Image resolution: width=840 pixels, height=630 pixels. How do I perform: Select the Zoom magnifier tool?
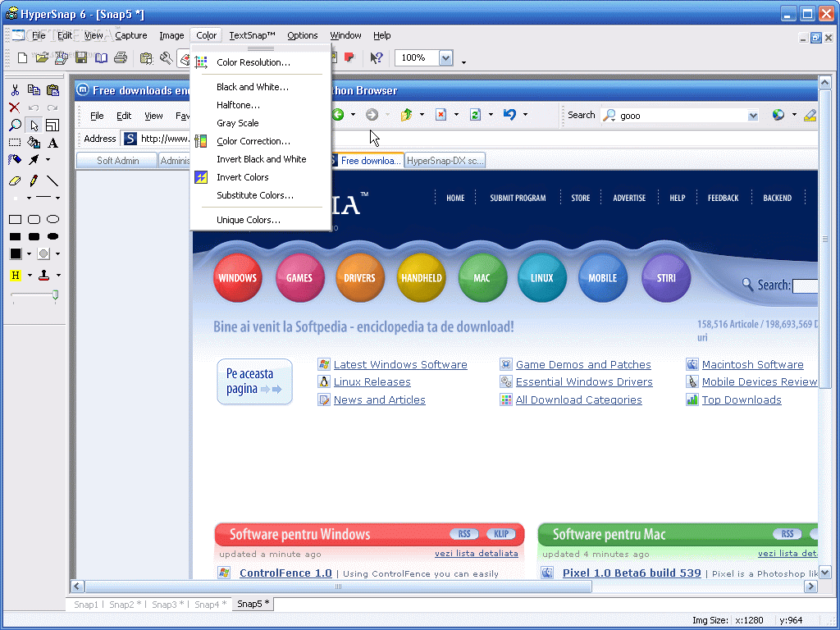[x=15, y=126]
